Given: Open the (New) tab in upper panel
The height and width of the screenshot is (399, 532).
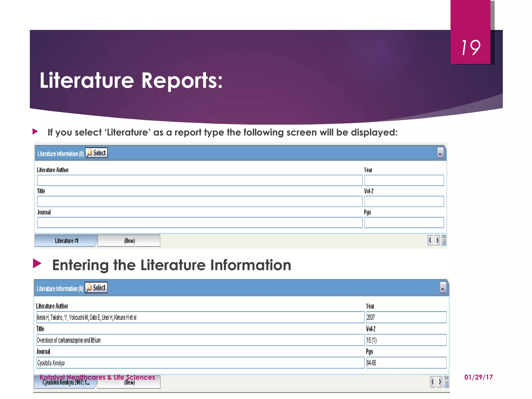Looking at the screenshot, I should click(x=129, y=241).
